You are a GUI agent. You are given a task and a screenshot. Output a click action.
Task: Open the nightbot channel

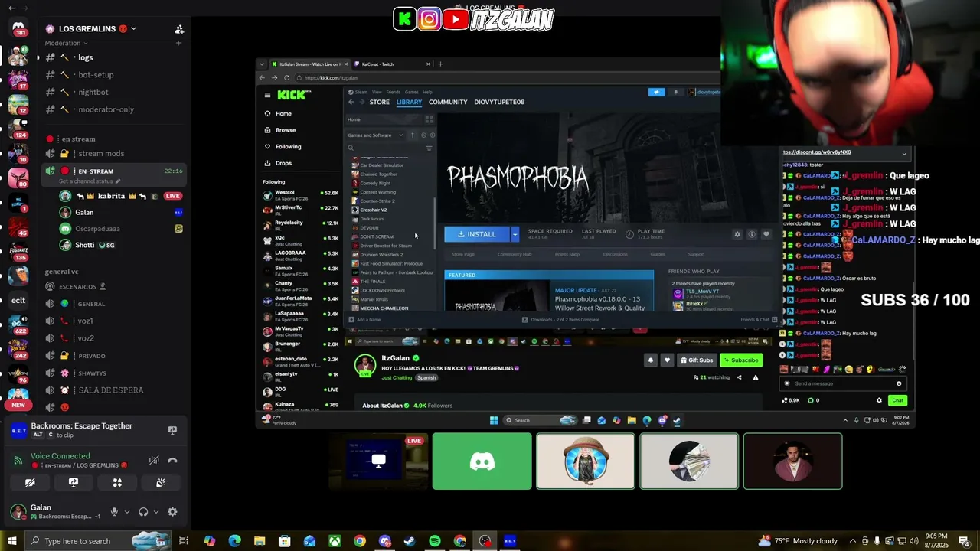(113, 92)
